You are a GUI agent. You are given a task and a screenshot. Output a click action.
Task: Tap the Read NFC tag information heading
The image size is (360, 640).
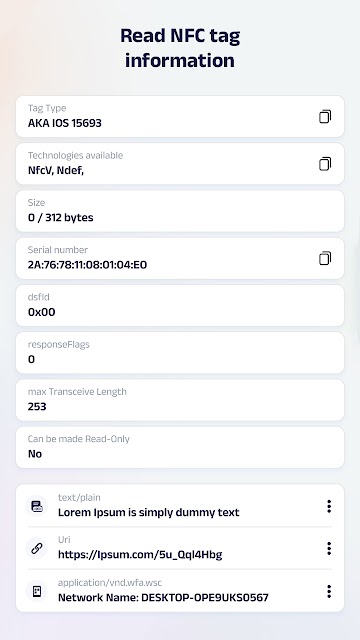coord(180,48)
